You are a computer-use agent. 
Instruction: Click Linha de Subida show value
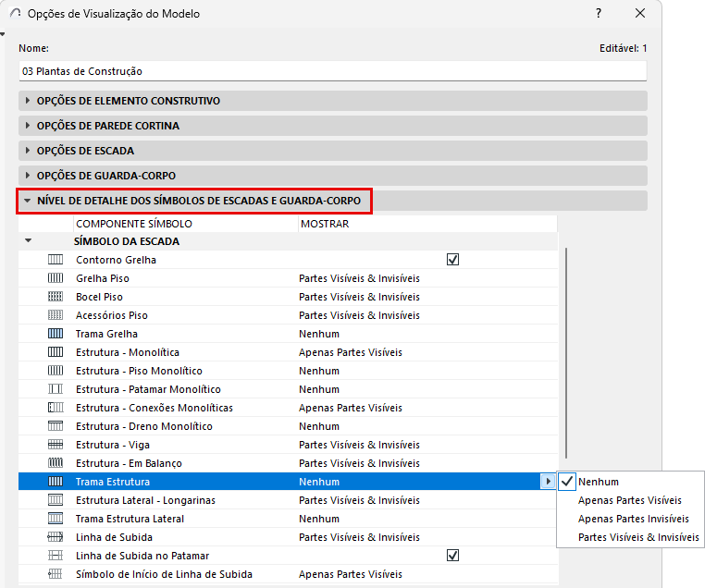(x=359, y=537)
